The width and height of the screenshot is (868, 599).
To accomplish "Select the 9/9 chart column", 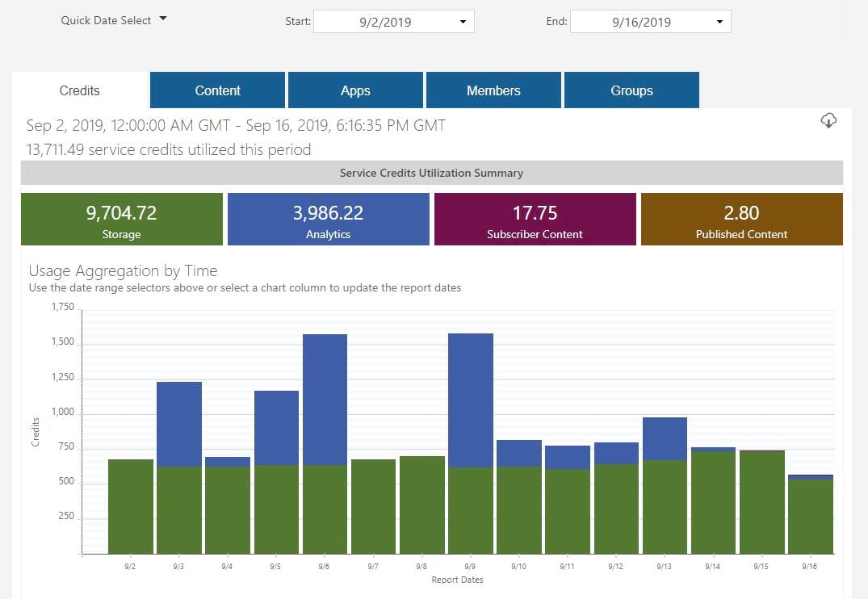I will pyautogui.click(x=471, y=443).
